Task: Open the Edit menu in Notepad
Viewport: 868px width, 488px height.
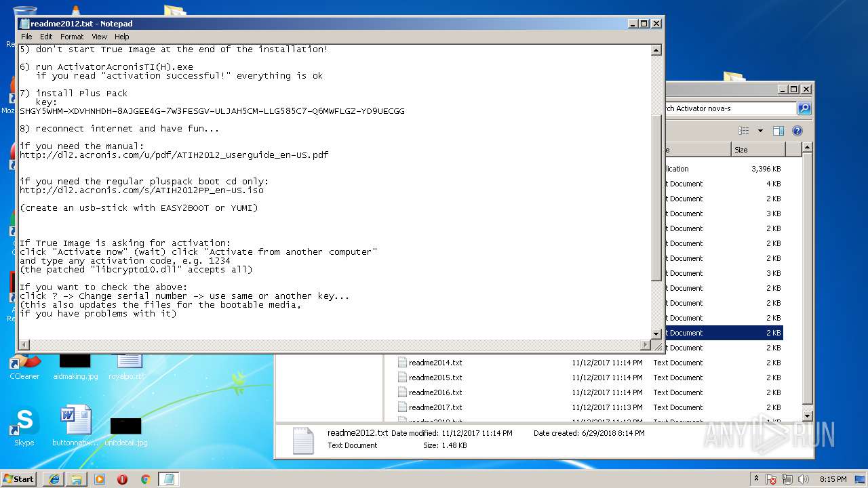Action: (46, 37)
